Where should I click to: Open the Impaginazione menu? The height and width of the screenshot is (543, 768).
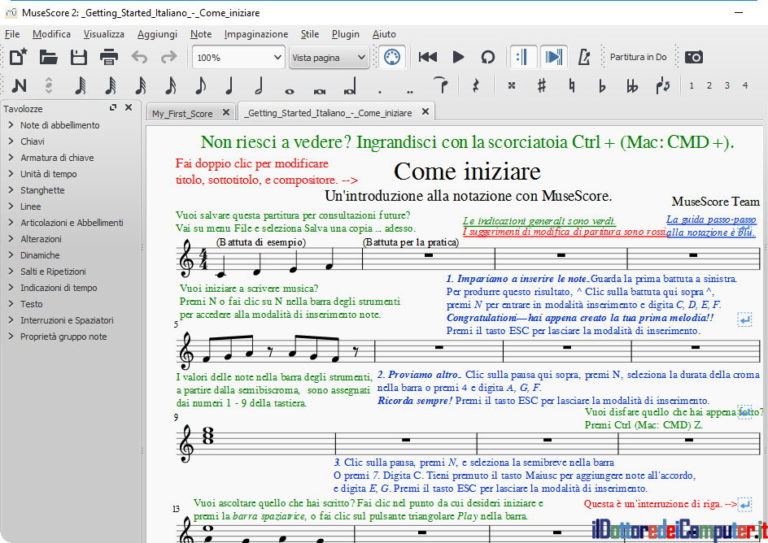(256, 34)
